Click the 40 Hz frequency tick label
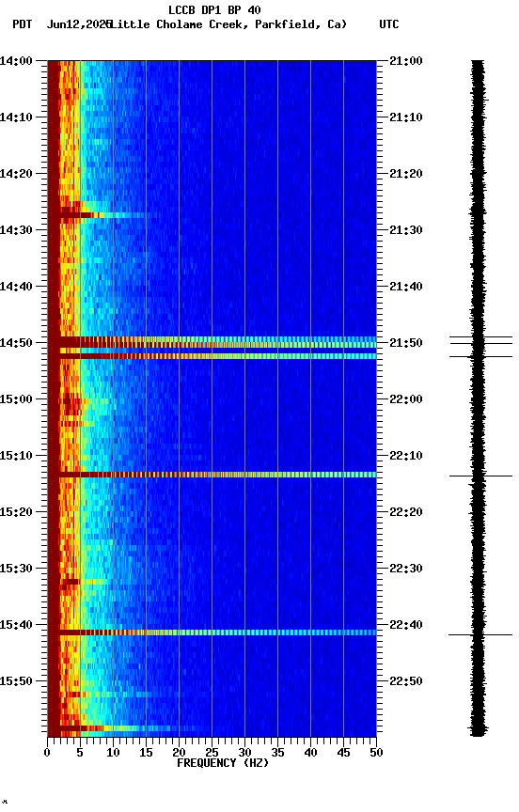519x812 pixels. (x=310, y=753)
